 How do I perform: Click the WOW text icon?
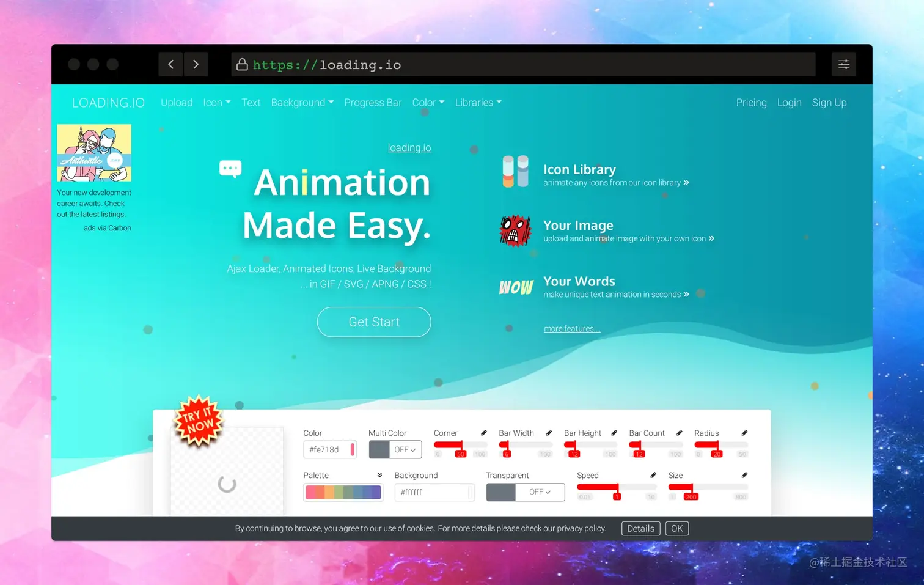(516, 287)
